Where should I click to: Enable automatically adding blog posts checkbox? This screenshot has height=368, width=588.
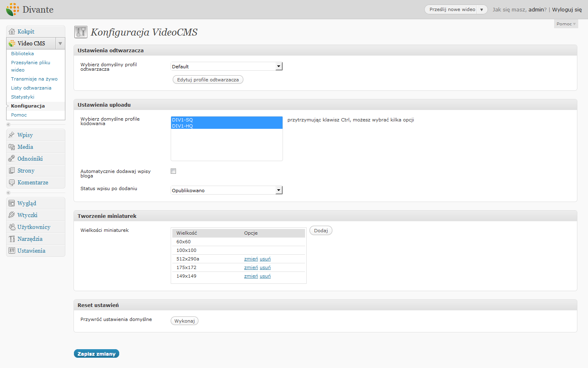pos(174,171)
